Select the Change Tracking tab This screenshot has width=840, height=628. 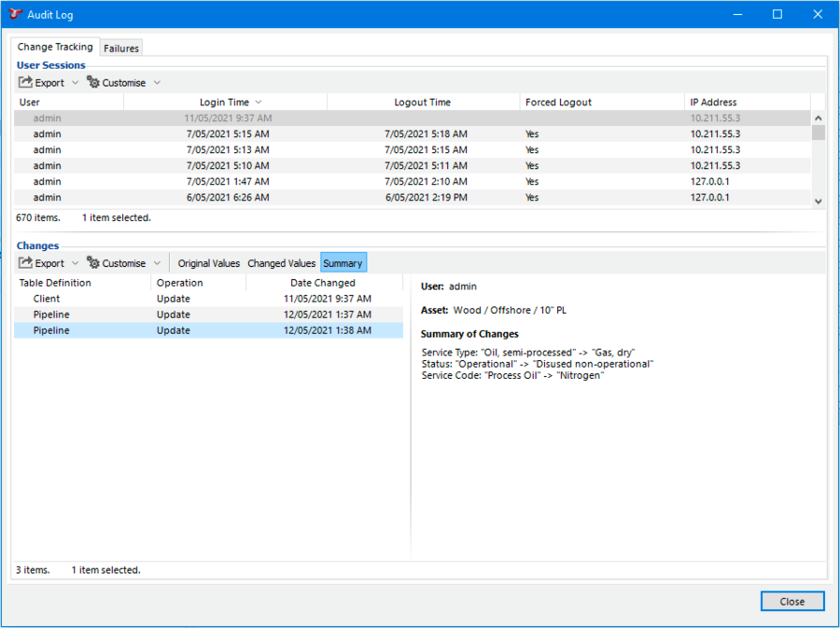[55, 47]
